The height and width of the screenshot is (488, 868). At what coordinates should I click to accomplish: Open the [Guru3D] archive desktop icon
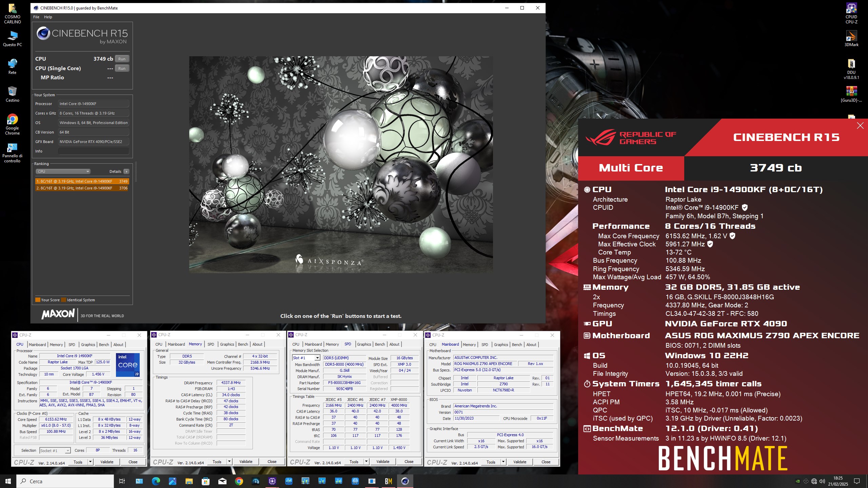tap(851, 95)
